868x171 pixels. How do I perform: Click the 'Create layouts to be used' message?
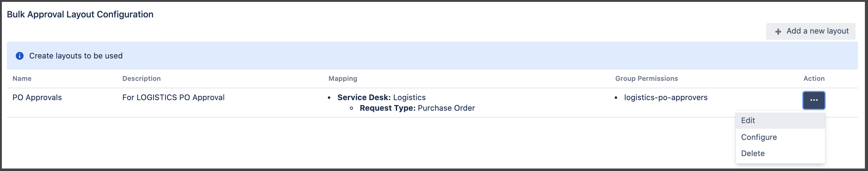coord(76,56)
